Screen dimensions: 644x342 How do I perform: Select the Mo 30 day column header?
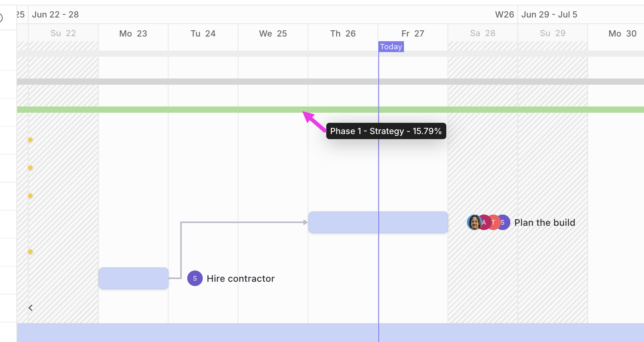click(x=623, y=33)
